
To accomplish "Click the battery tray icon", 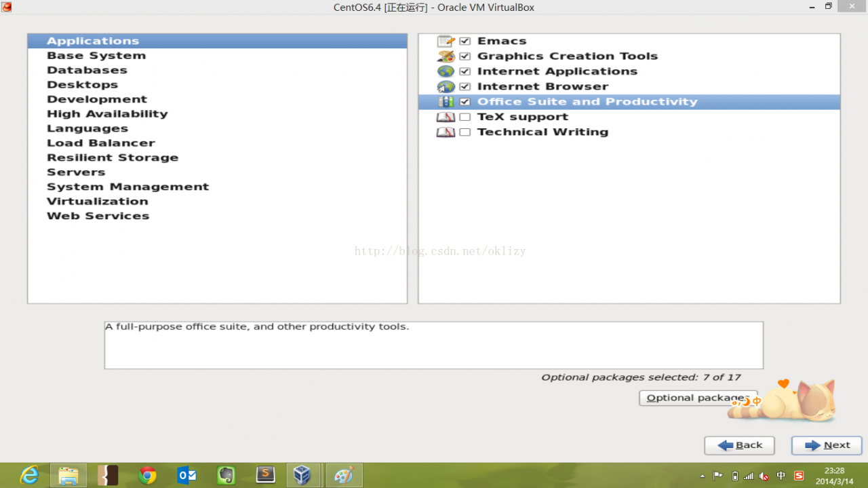I will [734, 476].
